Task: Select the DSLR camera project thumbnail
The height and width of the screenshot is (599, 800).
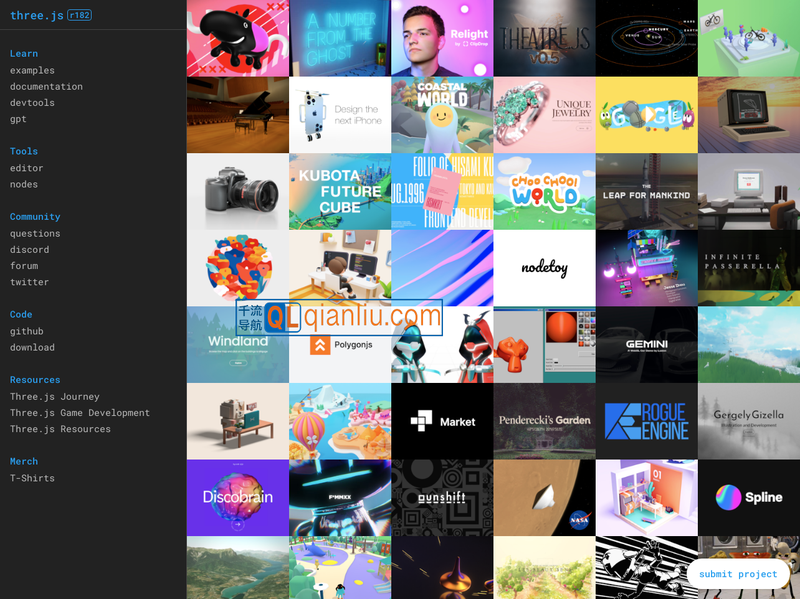Action: pyautogui.click(x=237, y=191)
